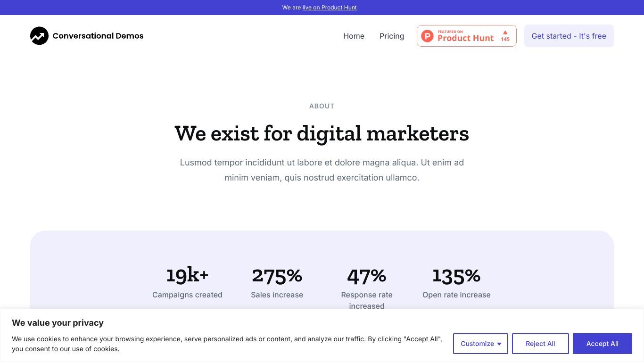Follow the 'live on Product Hunt' link
This screenshot has height=362, width=644.
tap(330, 8)
